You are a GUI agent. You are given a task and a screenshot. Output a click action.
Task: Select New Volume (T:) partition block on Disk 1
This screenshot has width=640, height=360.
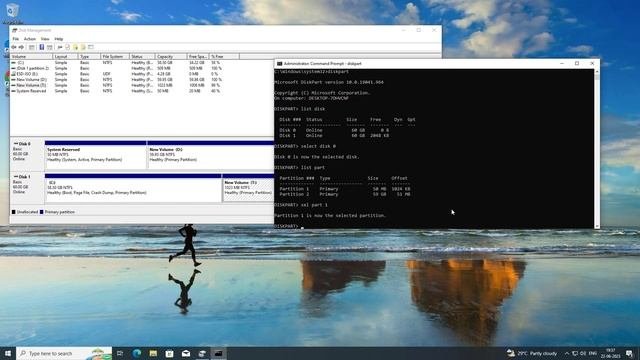click(x=248, y=188)
